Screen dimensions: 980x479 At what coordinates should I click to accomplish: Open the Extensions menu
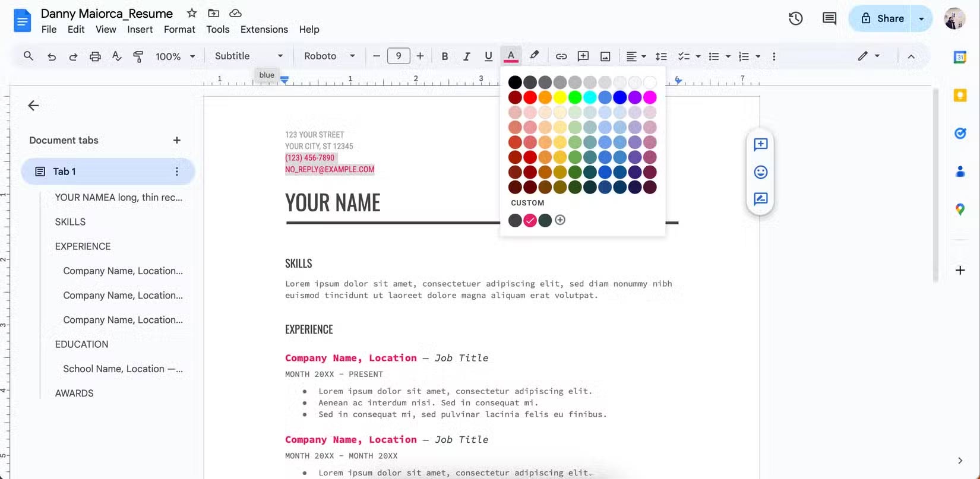pyautogui.click(x=264, y=29)
